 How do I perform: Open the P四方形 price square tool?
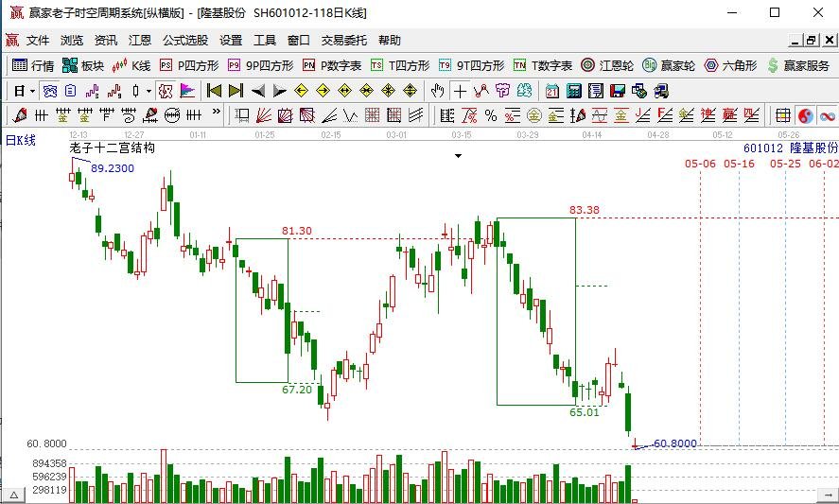click(189, 65)
